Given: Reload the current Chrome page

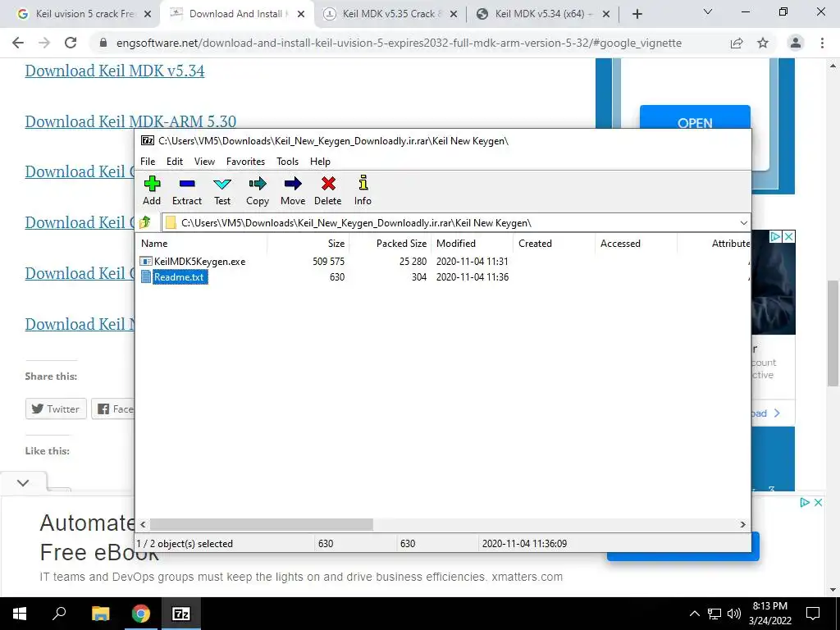Looking at the screenshot, I should coord(71,43).
